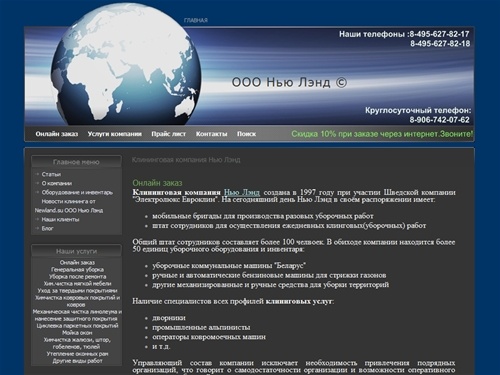Click the Наши услуги panel header
500x375 pixels.
coord(76,251)
